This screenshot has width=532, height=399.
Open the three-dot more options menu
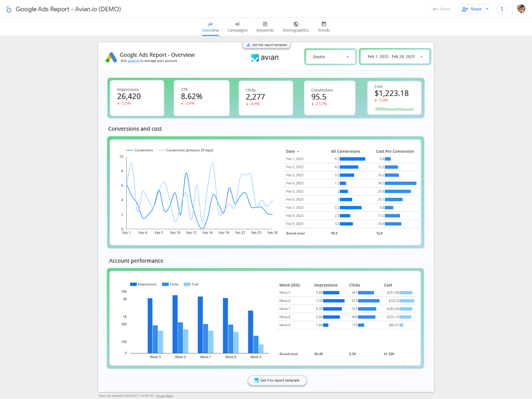[x=502, y=9]
